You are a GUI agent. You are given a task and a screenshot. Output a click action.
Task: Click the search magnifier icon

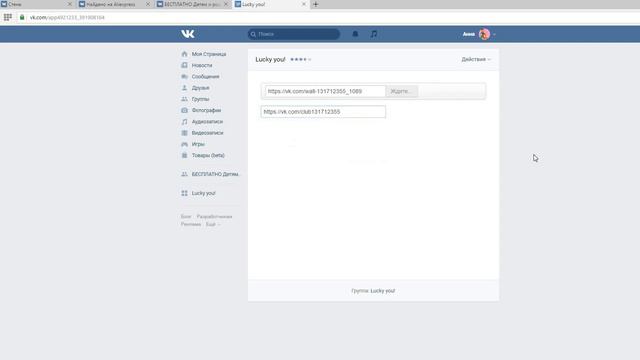(x=253, y=34)
